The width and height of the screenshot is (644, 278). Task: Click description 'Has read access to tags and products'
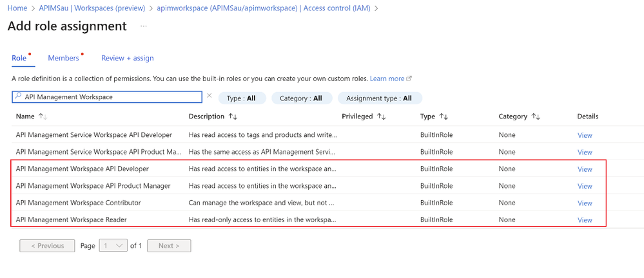point(262,135)
